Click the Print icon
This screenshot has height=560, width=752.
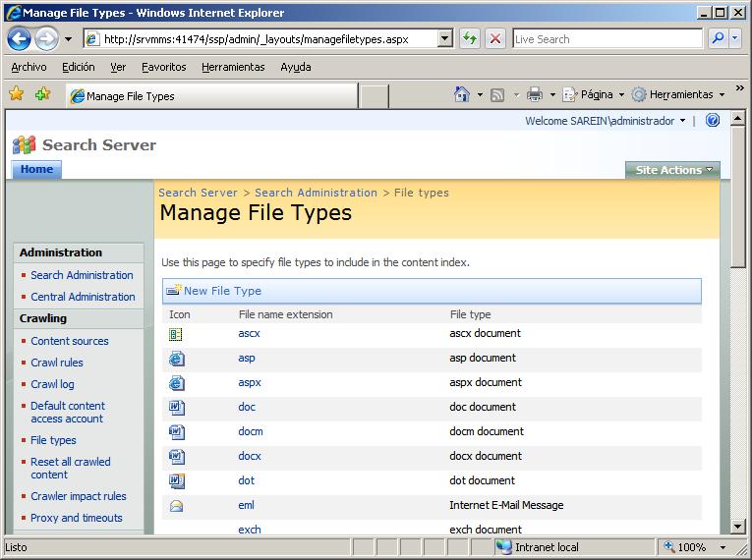[x=535, y=94]
